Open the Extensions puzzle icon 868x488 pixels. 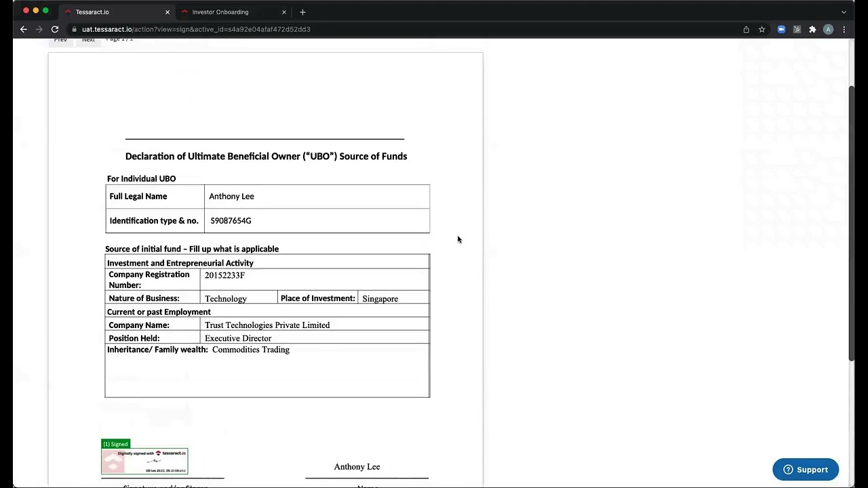click(x=812, y=29)
